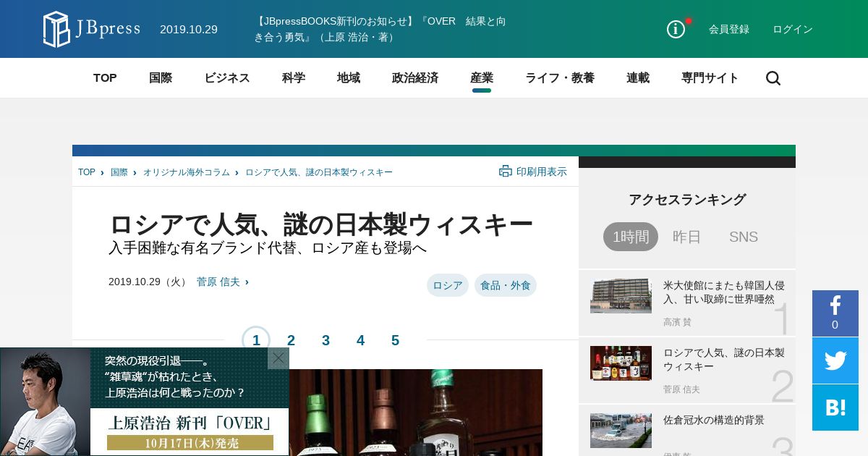The image size is (868, 456).
Task: Open ranked article 佐倉冠水の構造的背景
Action: click(x=714, y=420)
